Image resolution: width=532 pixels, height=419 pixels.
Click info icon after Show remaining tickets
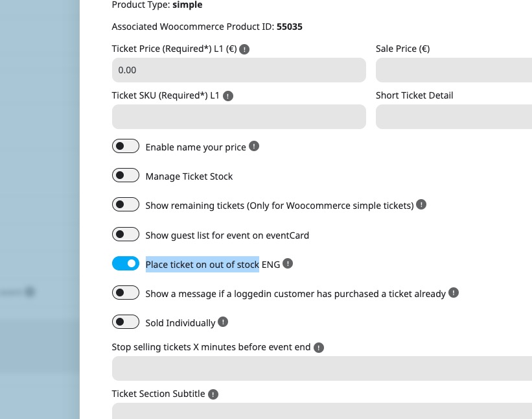pyautogui.click(x=421, y=204)
